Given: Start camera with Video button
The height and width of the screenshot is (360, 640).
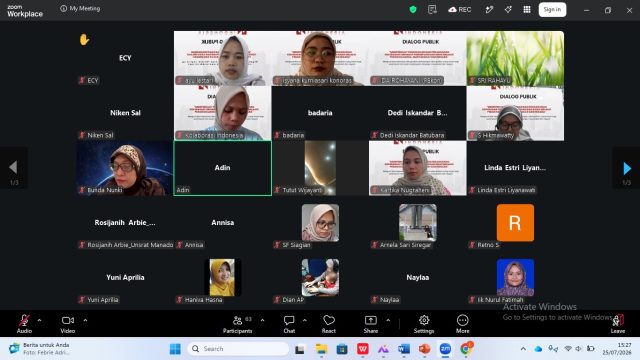Looking at the screenshot, I should 68,324.
